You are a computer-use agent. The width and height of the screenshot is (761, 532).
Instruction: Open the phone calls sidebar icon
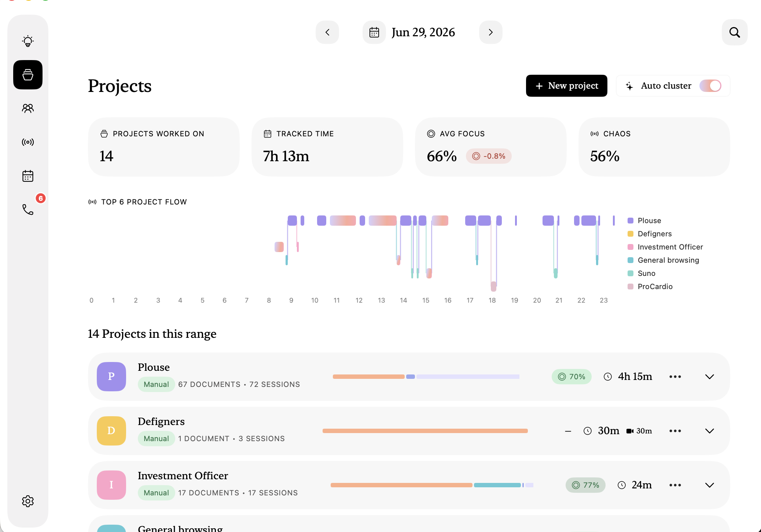click(x=28, y=210)
